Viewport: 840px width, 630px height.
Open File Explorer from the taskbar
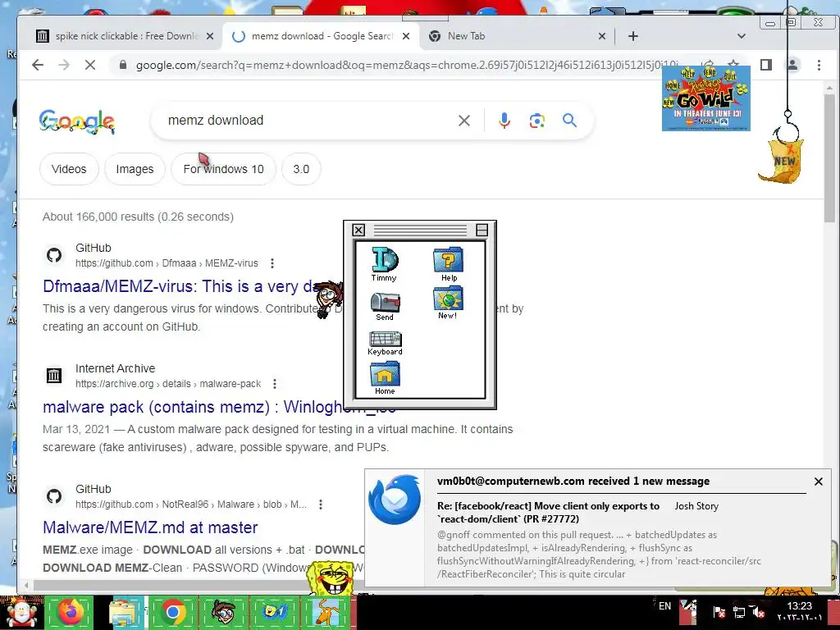[x=126, y=612]
